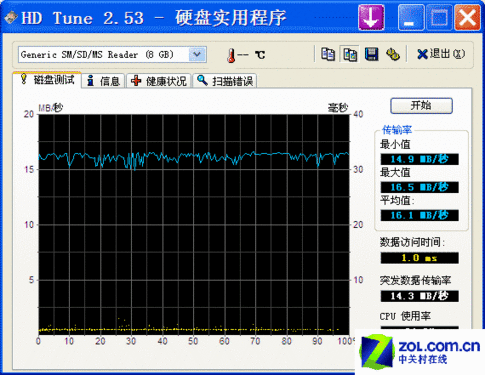Click the 退出 exit button
This screenshot has width=485, height=375.
click(x=440, y=54)
